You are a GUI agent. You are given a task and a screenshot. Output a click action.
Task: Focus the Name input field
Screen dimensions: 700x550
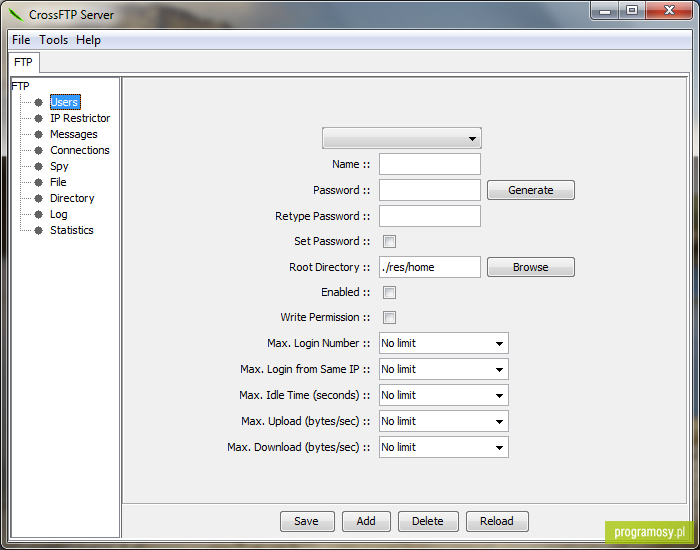[430, 164]
